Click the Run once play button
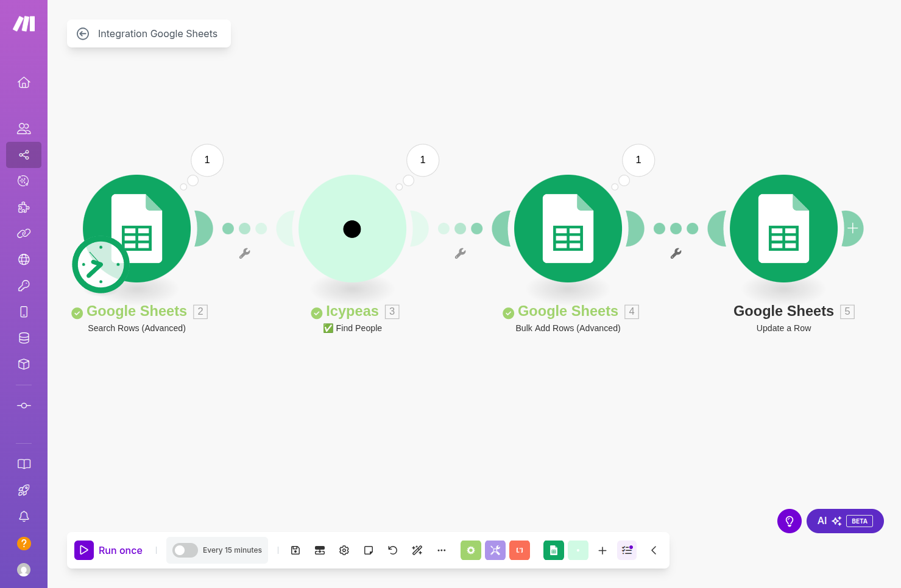This screenshot has height=588, width=901. click(84, 550)
